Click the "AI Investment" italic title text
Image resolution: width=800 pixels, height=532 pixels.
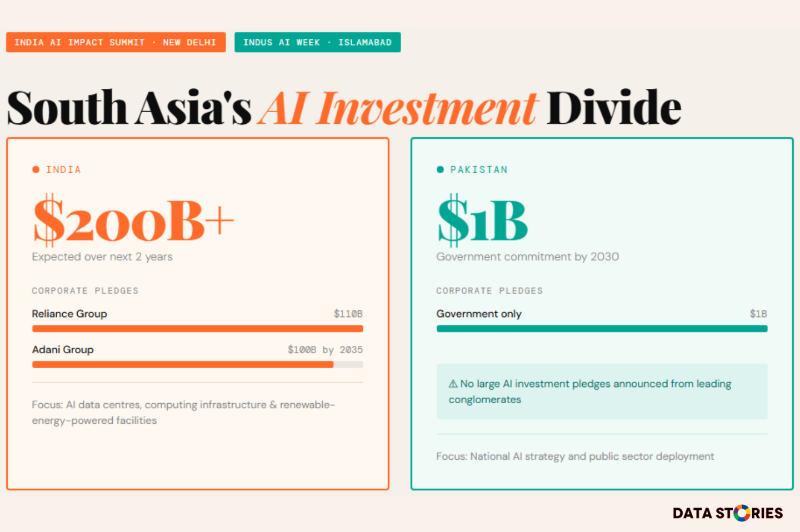click(x=398, y=108)
